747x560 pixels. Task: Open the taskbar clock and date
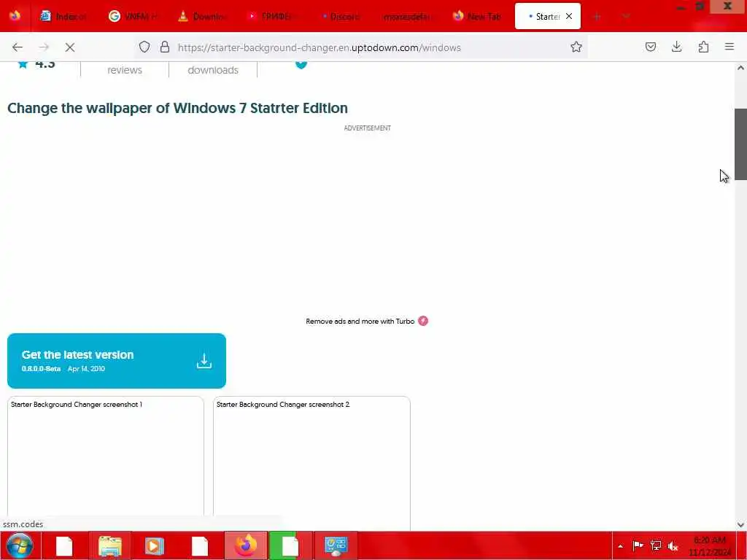point(709,546)
